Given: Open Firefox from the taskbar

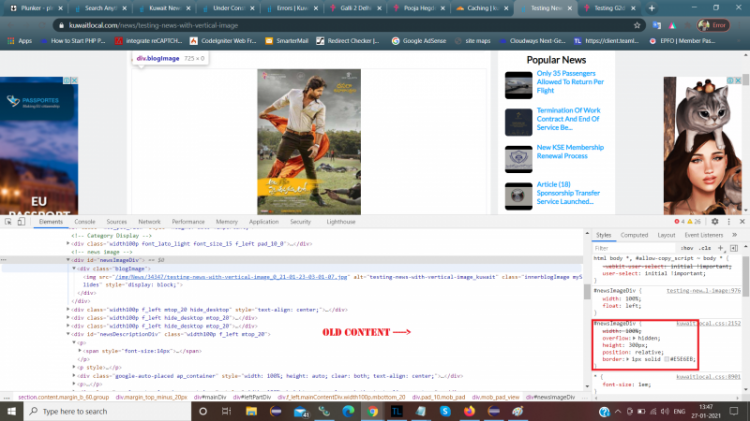Looking at the screenshot, I should (x=469, y=411).
